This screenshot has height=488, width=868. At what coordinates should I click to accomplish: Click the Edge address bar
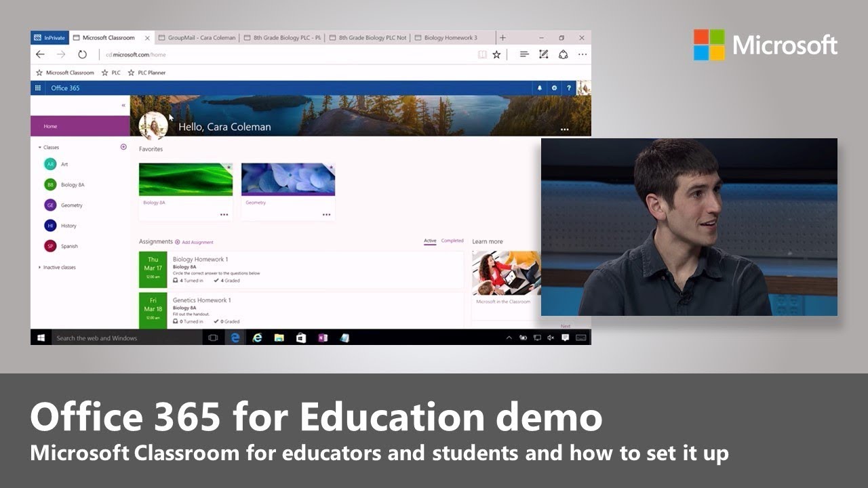285,54
